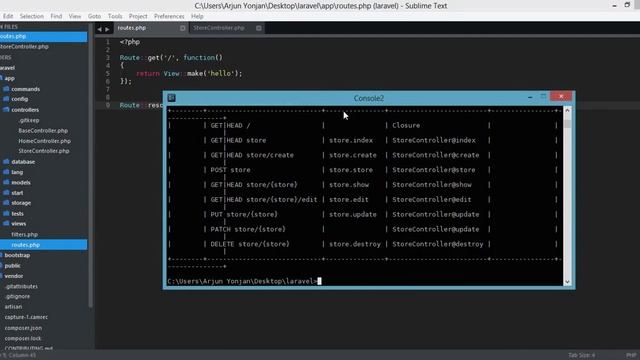Close the StoreController.php tab
The image size is (640, 360).
(x=259, y=28)
